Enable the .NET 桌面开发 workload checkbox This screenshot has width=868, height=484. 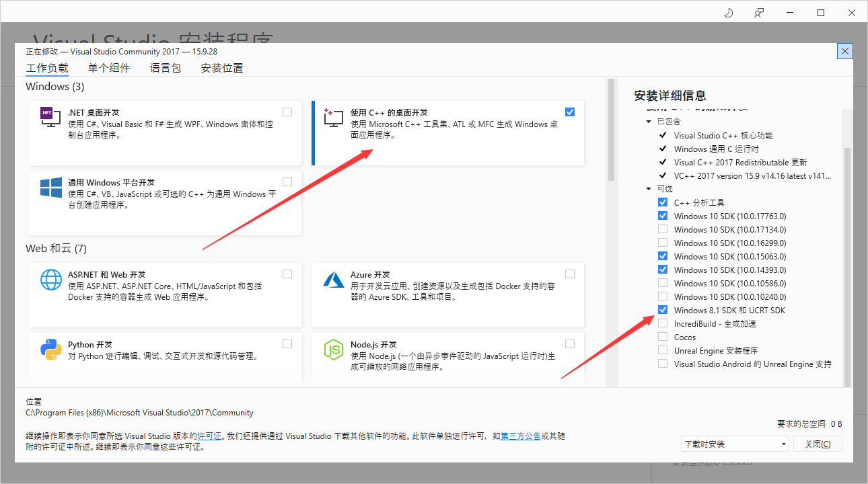pyautogui.click(x=287, y=112)
